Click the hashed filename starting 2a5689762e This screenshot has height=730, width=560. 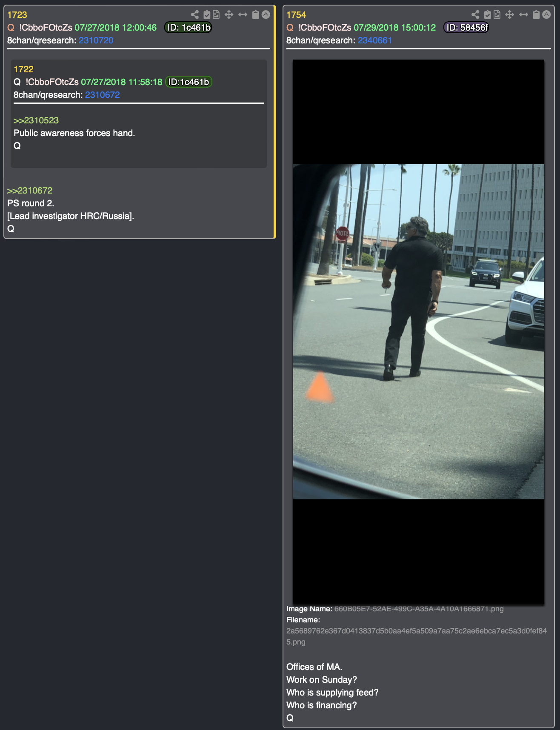pyautogui.click(x=417, y=636)
